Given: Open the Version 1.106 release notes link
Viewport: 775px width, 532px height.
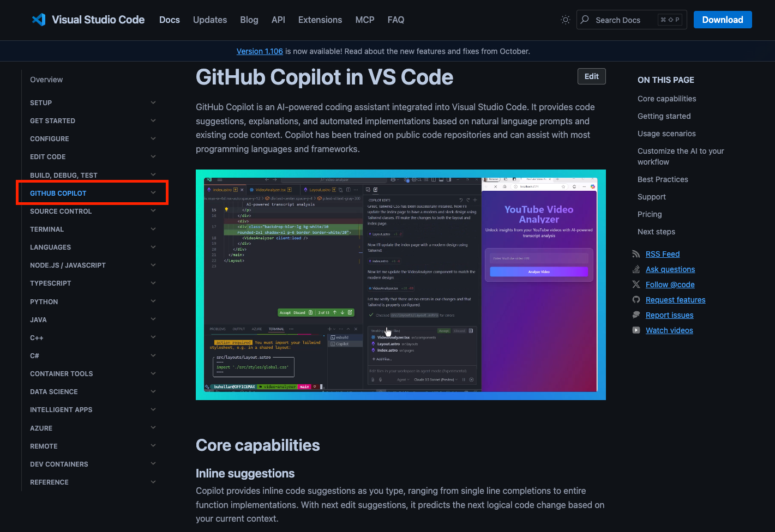Looking at the screenshot, I should click(260, 51).
